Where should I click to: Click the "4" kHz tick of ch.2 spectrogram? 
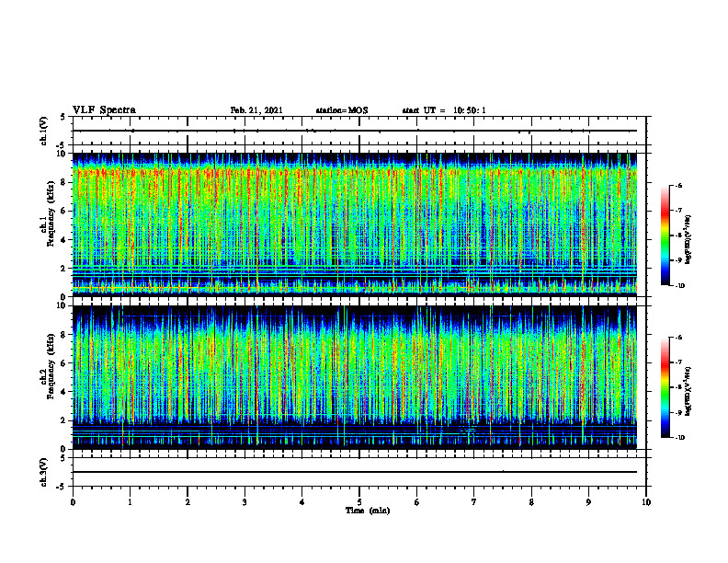point(64,392)
